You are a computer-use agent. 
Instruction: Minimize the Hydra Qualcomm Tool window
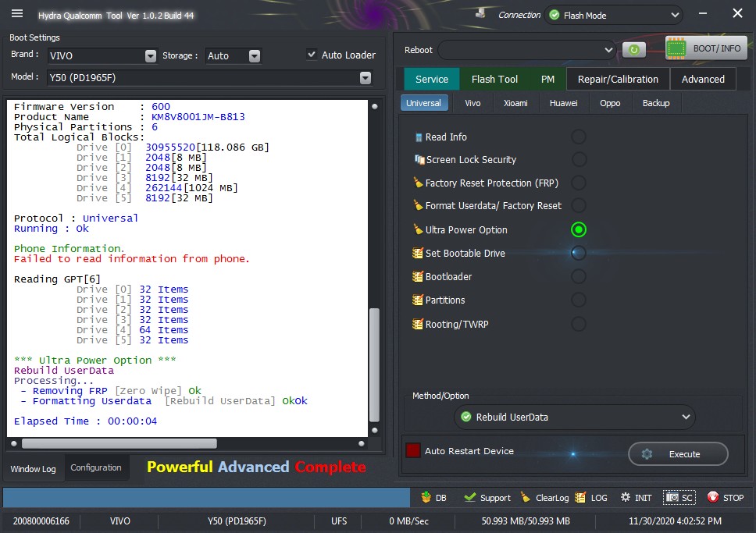point(703,13)
